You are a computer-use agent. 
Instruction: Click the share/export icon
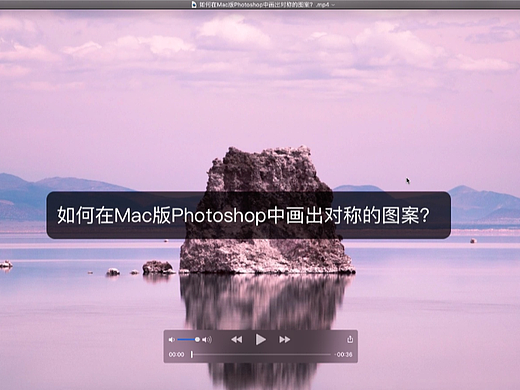click(350, 339)
